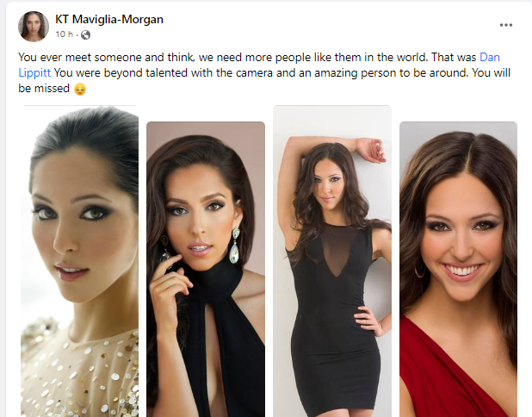Open second photo with black halter top
Image resolution: width=532 pixels, height=417 pixels.
206,270
